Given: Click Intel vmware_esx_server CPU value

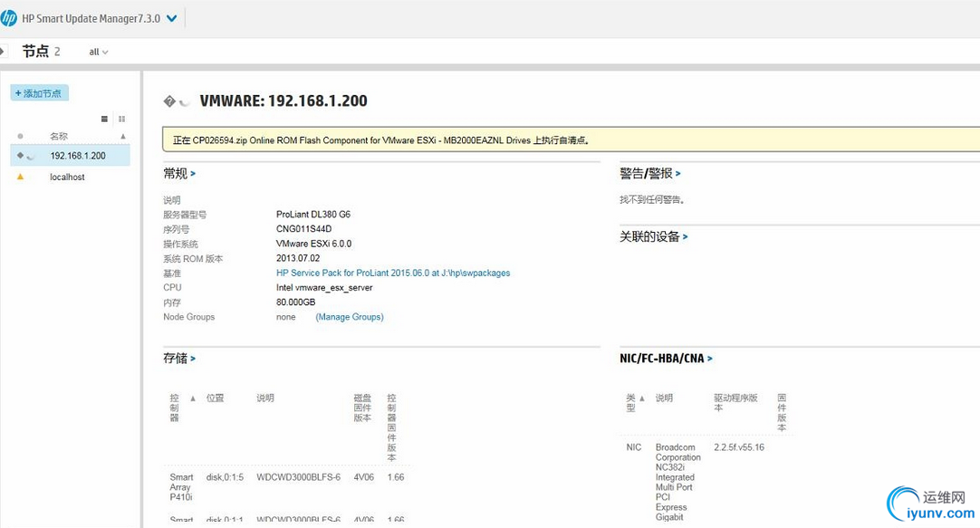Looking at the screenshot, I should (324, 287).
